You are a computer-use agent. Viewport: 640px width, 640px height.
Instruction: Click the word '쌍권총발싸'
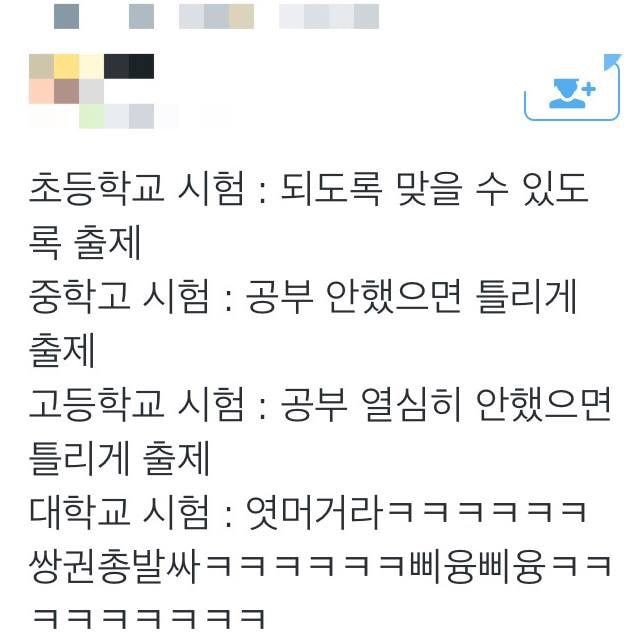(114, 566)
